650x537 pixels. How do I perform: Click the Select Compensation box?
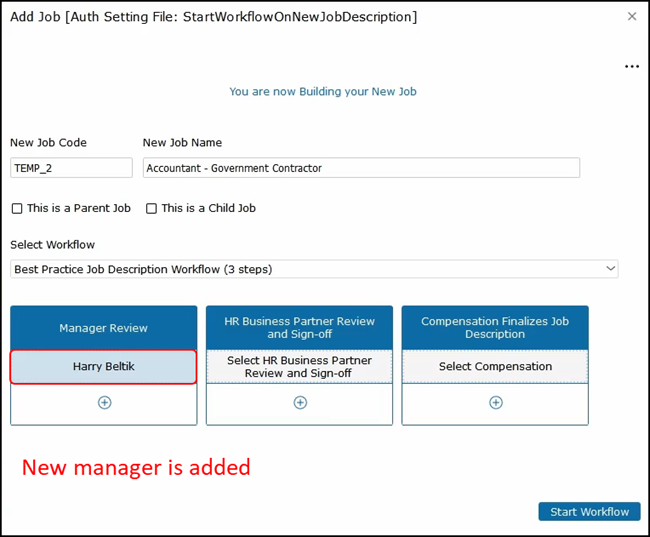point(495,367)
